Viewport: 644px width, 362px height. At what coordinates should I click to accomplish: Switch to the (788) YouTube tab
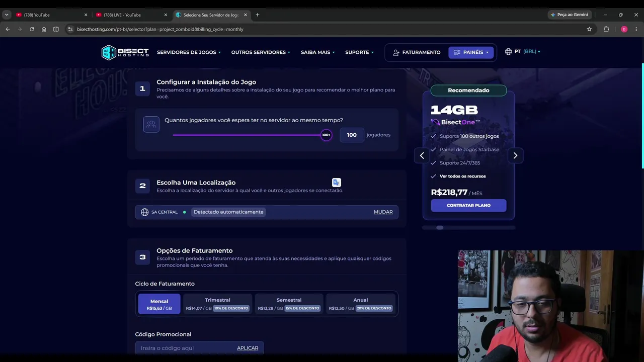pos(50,15)
